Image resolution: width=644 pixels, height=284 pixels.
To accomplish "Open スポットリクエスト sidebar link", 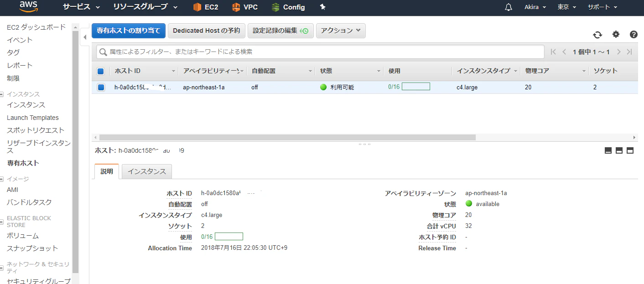I will click(x=36, y=130).
